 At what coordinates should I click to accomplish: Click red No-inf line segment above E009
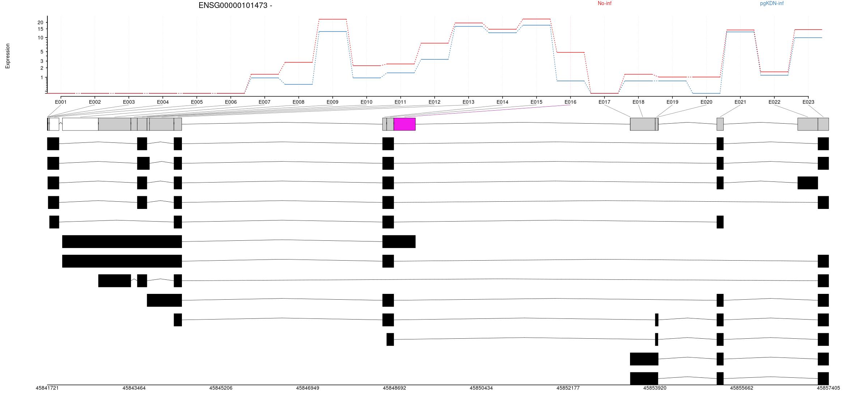(x=332, y=19)
